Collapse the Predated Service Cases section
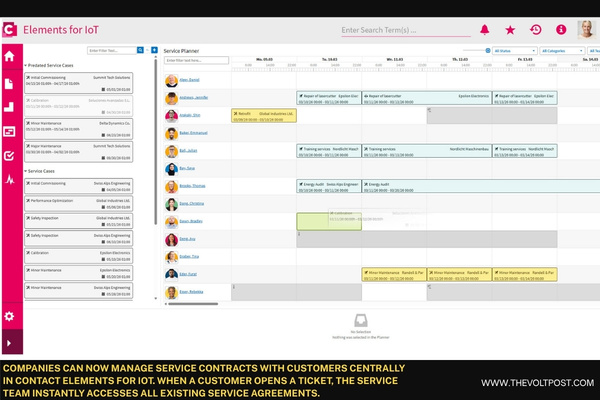Screen dimensions: 600x400 point(26,65)
